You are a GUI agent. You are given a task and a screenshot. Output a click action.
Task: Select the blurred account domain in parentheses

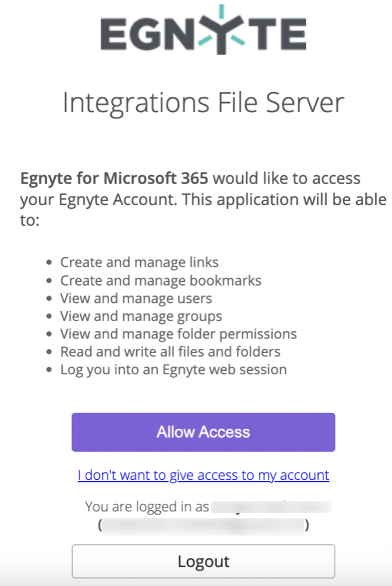[203, 525]
